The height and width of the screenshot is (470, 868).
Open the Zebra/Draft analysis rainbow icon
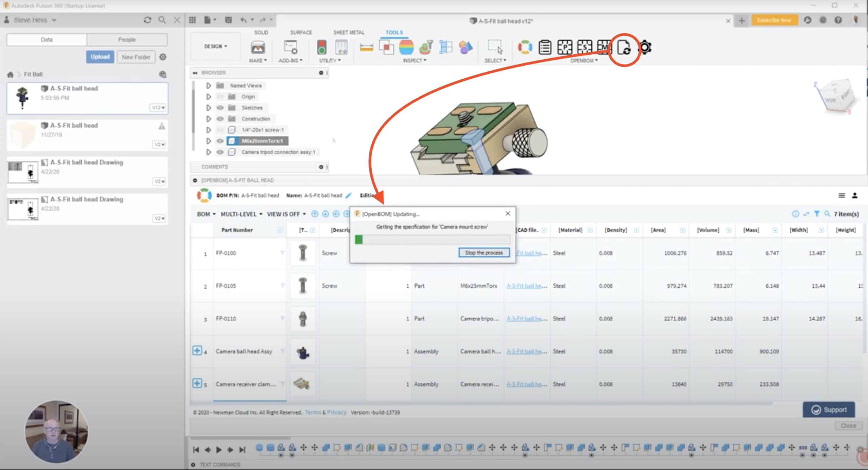coord(406,47)
